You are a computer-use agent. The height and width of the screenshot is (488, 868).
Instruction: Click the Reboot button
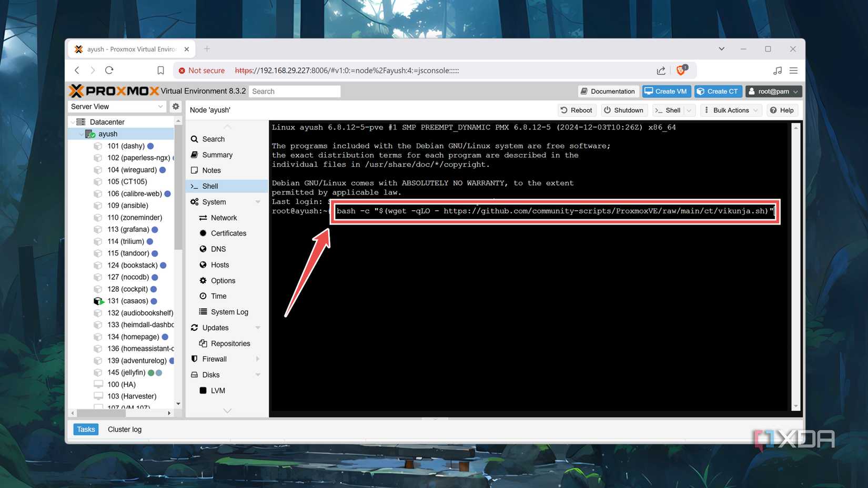(x=577, y=110)
